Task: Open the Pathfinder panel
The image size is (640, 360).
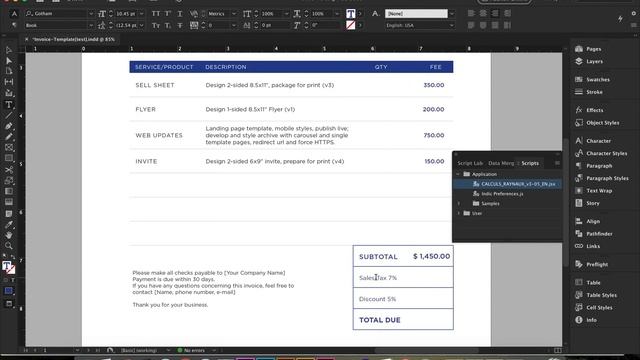Action: point(594,234)
